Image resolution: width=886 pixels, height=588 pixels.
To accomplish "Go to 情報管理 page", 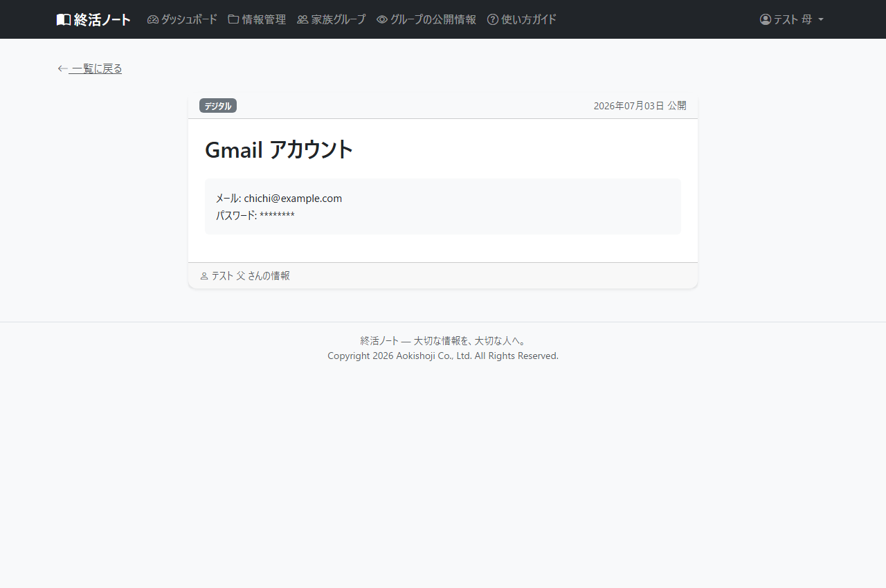I will [x=257, y=19].
